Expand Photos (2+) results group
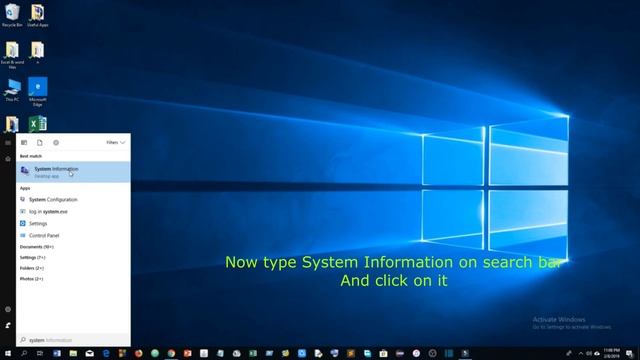Viewport: 640px width, 360px height. [x=31, y=279]
